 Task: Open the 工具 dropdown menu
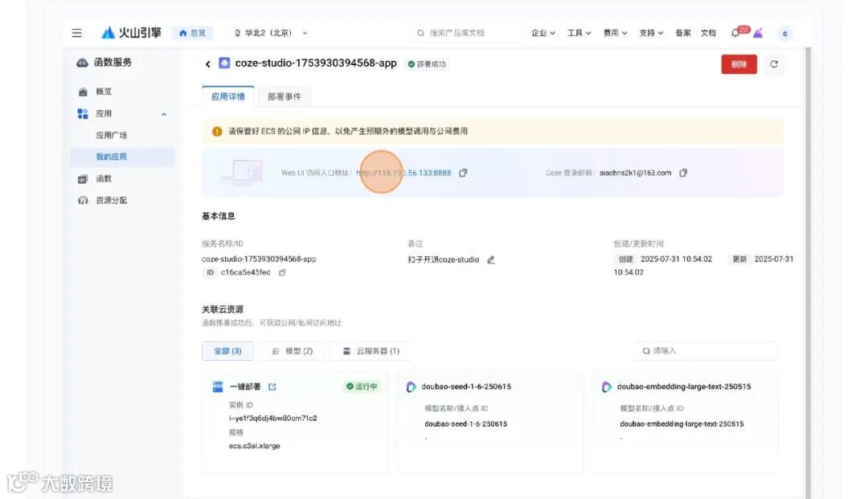click(579, 33)
